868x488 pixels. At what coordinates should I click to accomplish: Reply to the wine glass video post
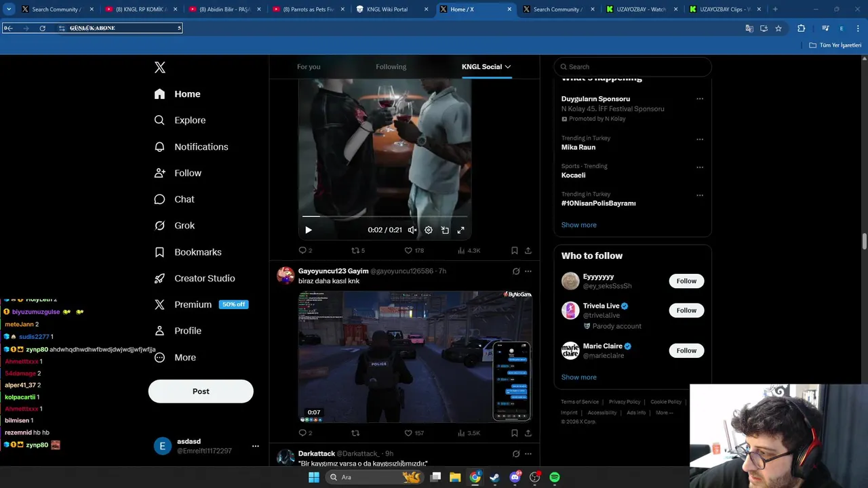305,250
